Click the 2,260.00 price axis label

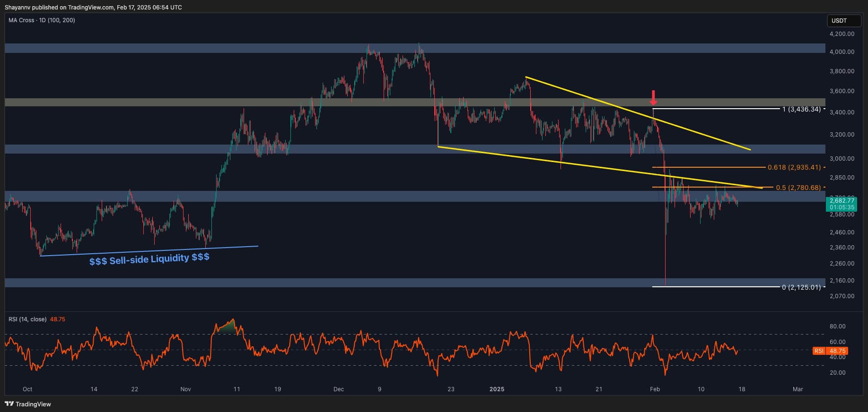842,264
